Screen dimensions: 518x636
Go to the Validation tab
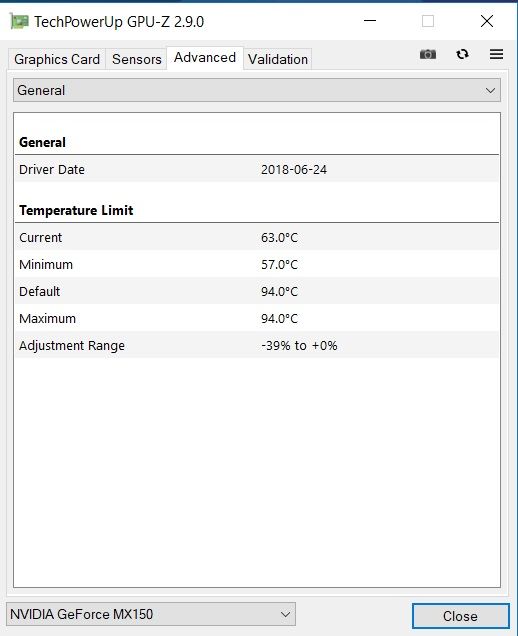pos(278,59)
